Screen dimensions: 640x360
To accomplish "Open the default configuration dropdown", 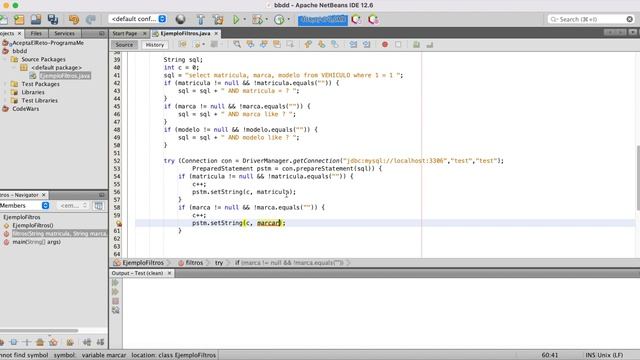I will [x=138, y=19].
